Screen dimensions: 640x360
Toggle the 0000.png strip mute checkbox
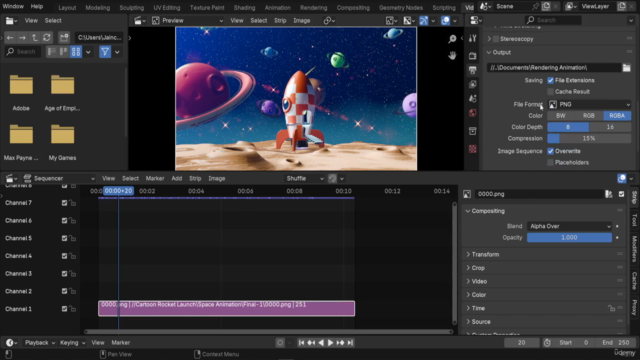coord(621,194)
